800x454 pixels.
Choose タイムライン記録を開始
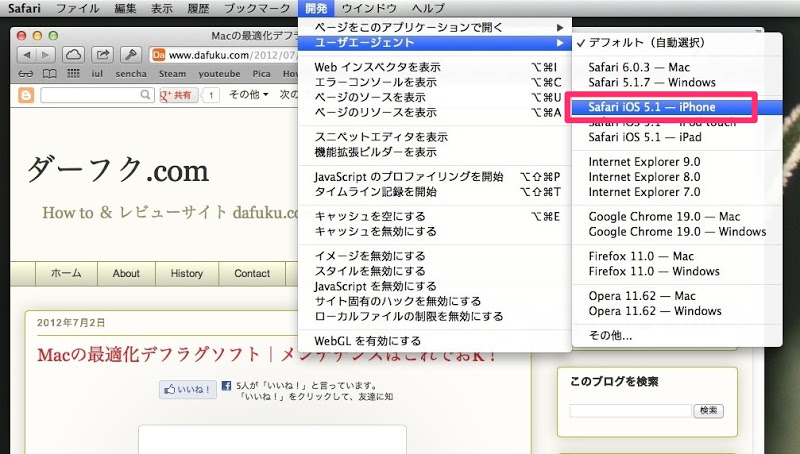tap(435, 192)
